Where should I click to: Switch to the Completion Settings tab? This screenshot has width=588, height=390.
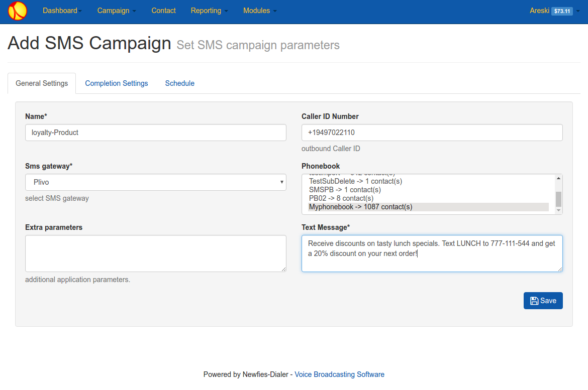(x=117, y=83)
